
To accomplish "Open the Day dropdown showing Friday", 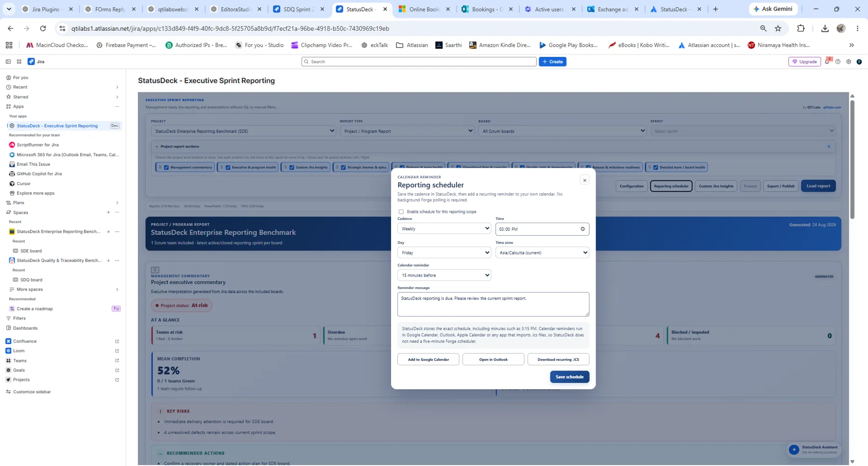I will pyautogui.click(x=444, y=253).
